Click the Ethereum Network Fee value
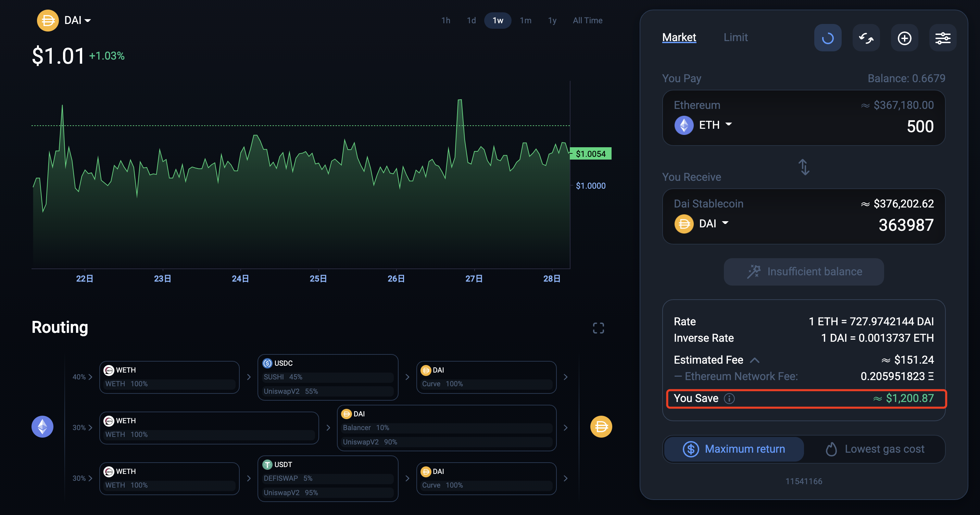980x515 pixels. point(897,376)
